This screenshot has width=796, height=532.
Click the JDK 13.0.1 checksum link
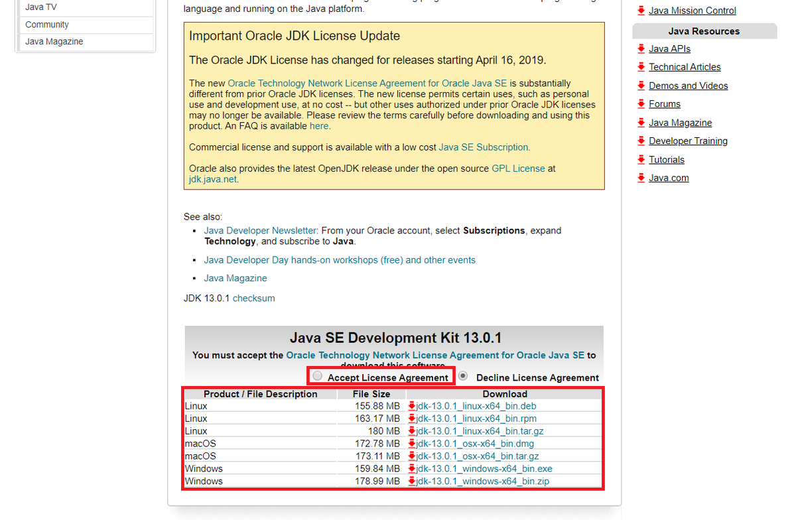pyautogui.click(x=253, y=298)
